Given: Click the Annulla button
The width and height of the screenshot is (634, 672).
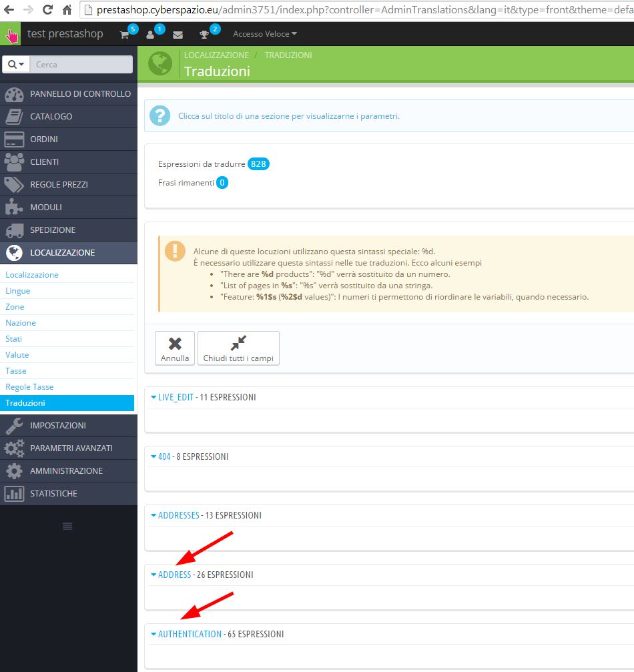Looking at the screenshot, I should [x=175, y=348].
